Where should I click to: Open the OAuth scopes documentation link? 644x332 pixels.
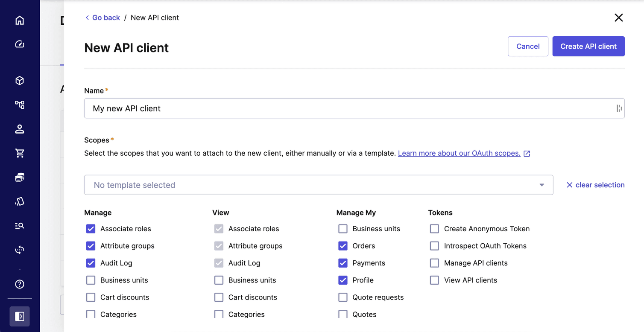coord(460,153)
